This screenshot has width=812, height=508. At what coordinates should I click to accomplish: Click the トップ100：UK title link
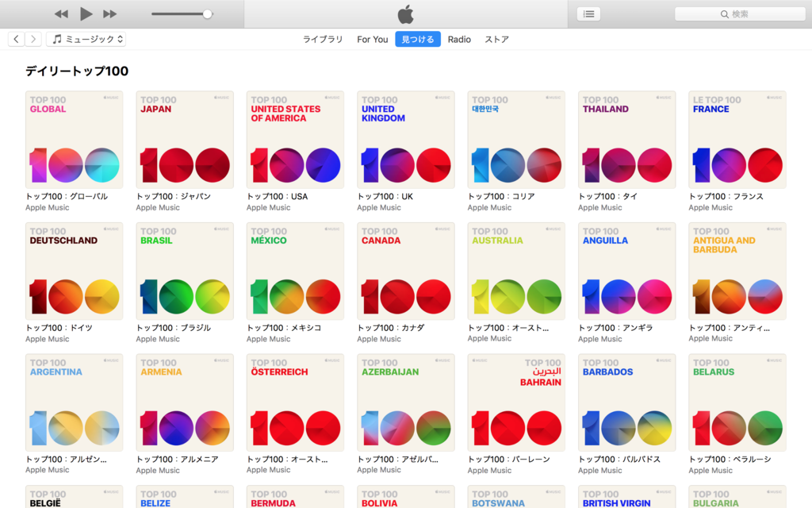pos(385,197)
